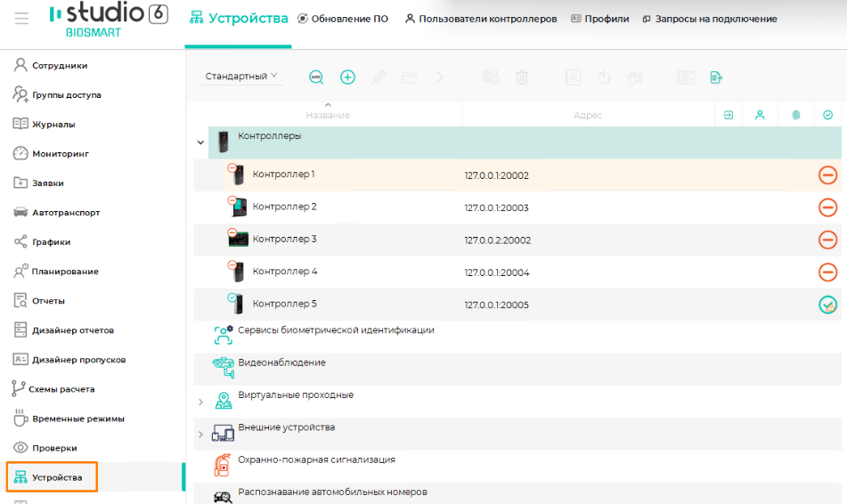
Task: Open the Стандартный view dropdown
Action: [242, 77]
